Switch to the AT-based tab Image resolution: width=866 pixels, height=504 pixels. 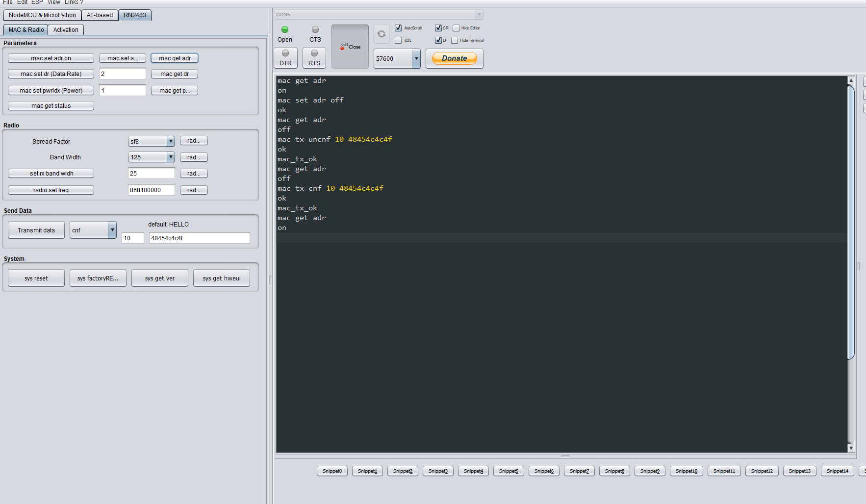(x=100, y=15)
